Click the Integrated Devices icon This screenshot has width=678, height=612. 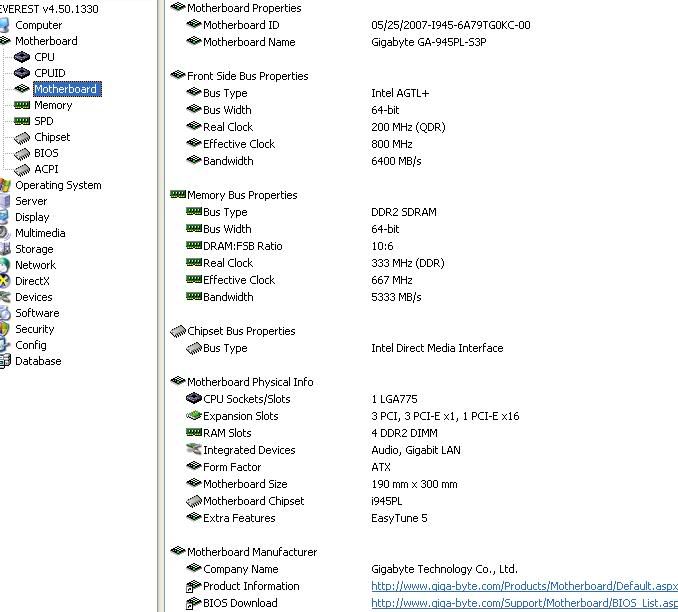(x=194, y=449)
